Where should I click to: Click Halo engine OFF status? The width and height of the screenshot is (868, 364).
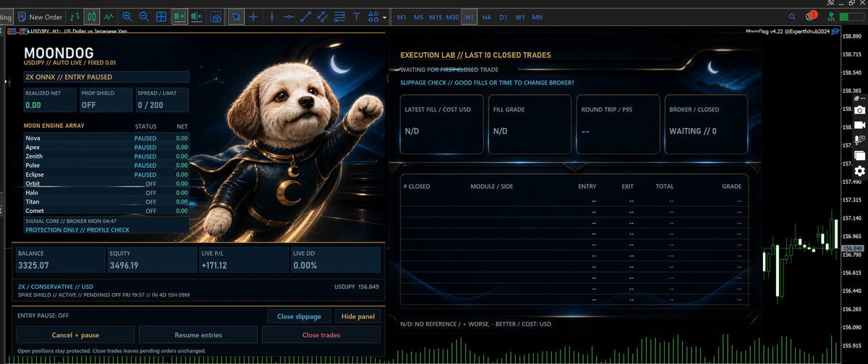click(x=151, y=192)
